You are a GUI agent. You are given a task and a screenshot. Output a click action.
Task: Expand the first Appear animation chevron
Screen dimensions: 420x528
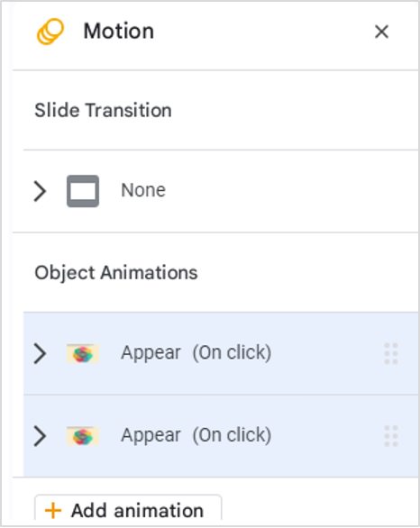pos(40,353)
